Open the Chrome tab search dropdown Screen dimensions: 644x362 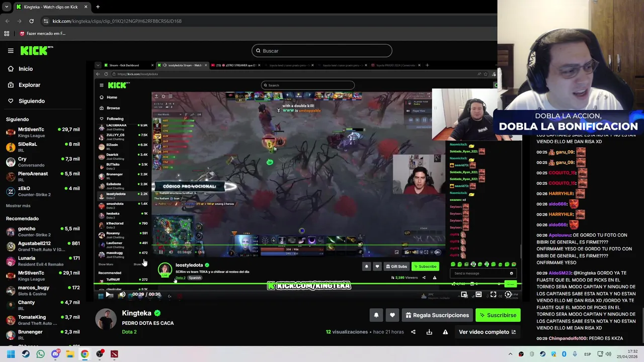pos(7,7)
